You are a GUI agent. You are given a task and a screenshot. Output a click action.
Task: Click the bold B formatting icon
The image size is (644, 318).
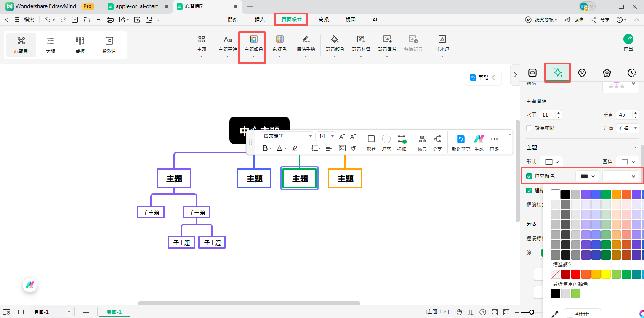(265, 148)
